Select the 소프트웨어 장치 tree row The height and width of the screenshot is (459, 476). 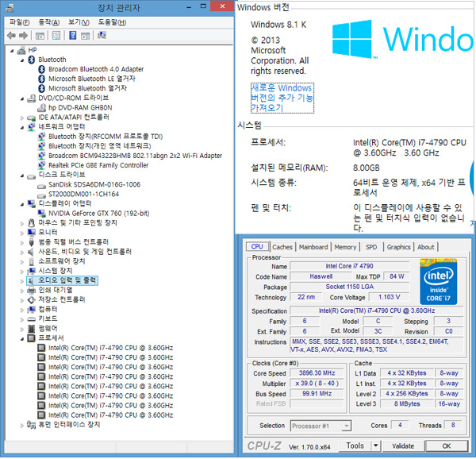point(62,261)
